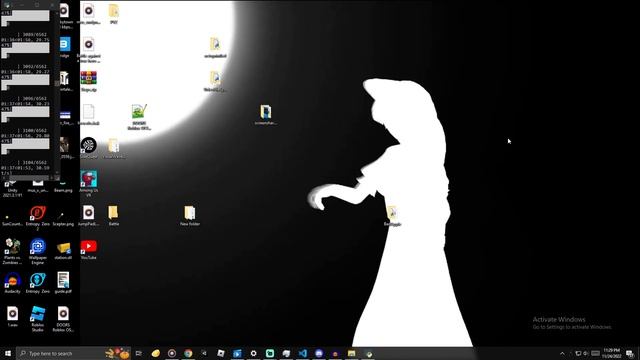Viewport: 640px width, 360px height.
Task: Open Visual Studio Code from the taskbar
Action: click(x=302, y=353)
